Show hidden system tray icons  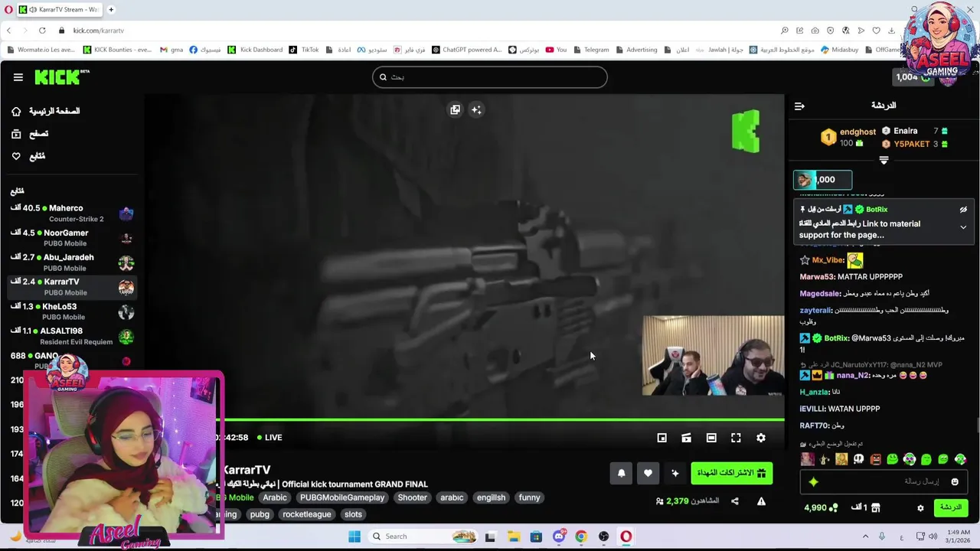[x=865, y=536]
